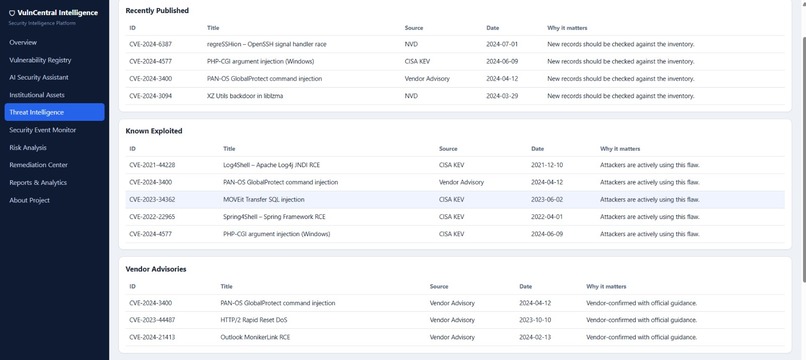Viewport: 806px width, 360px height.
Task: Select regreSSHion OpenSSH signal handler race title
Action: tap(266, 44)
